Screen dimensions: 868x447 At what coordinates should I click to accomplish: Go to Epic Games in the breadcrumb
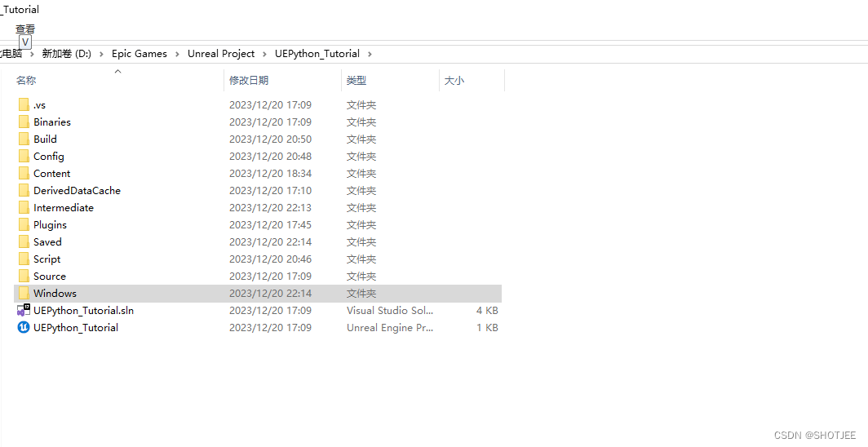coord(139,54)
